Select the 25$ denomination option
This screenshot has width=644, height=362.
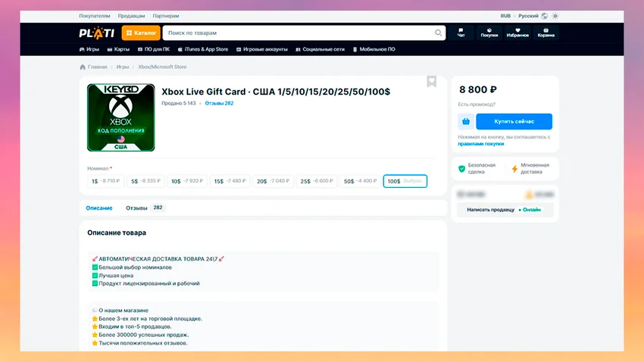click(x=316, y=181)
